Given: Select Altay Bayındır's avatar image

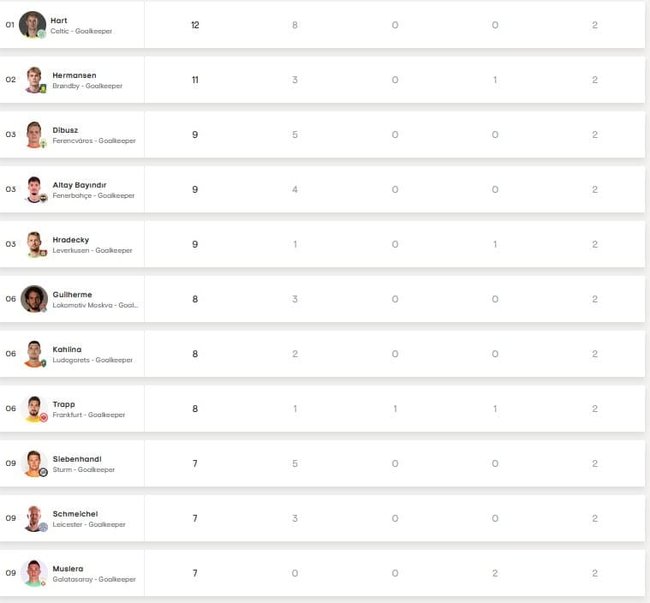Looking at the screenshot, I should tap(35, 189).
